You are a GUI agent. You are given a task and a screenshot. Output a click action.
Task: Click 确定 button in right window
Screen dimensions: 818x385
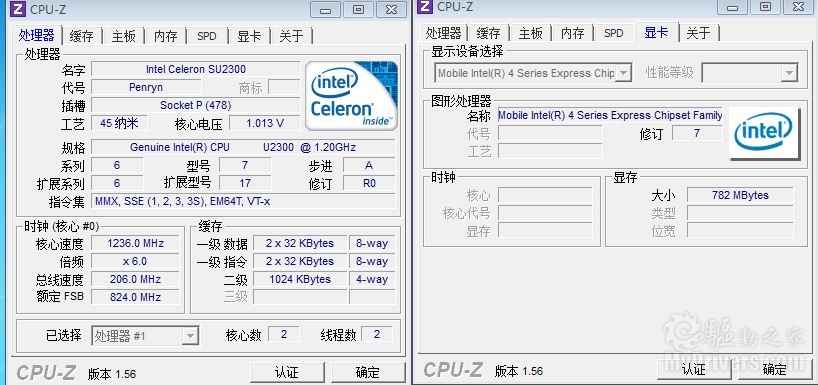[774, 370]
